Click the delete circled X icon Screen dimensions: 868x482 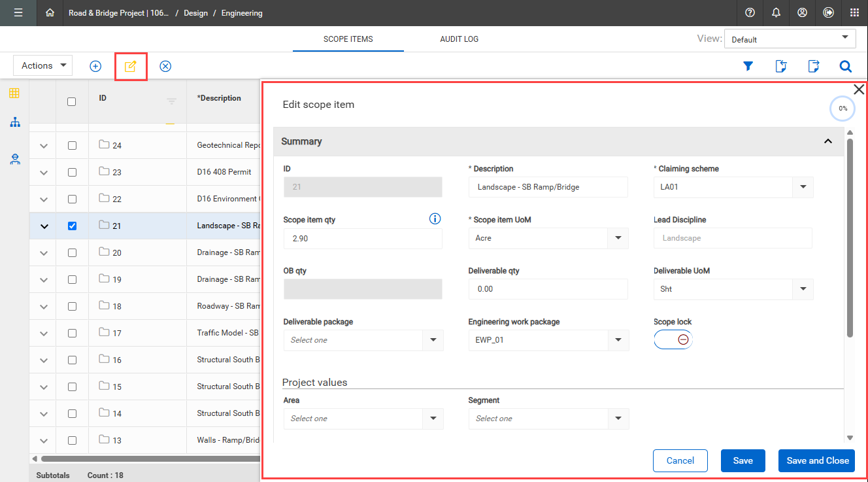click(x=165, y=66)
